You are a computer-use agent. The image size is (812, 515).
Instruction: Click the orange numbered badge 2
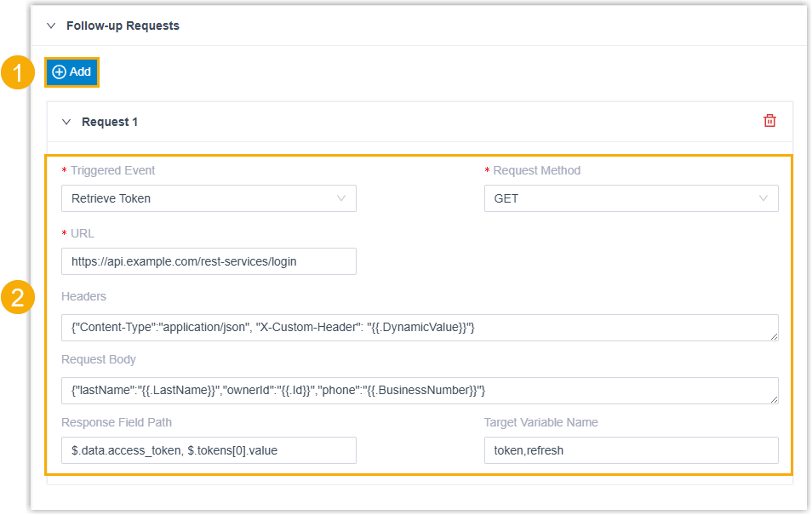[17, 298]
